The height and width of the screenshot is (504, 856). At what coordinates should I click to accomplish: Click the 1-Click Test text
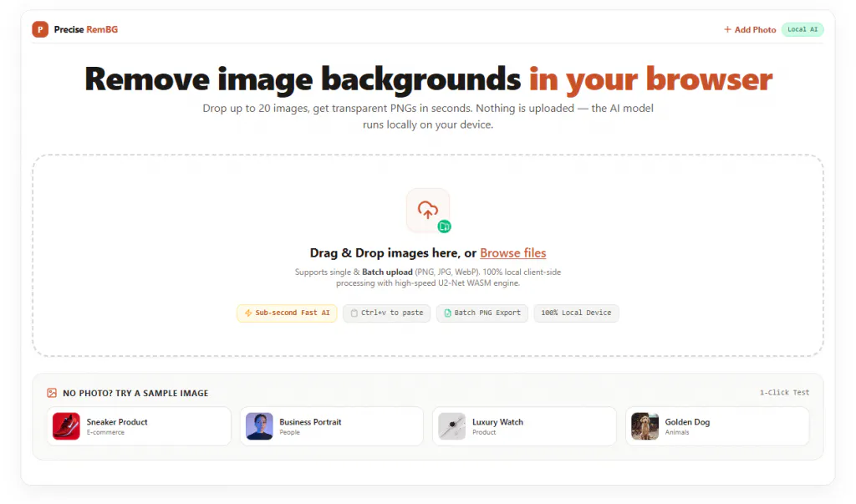point(784,393)
